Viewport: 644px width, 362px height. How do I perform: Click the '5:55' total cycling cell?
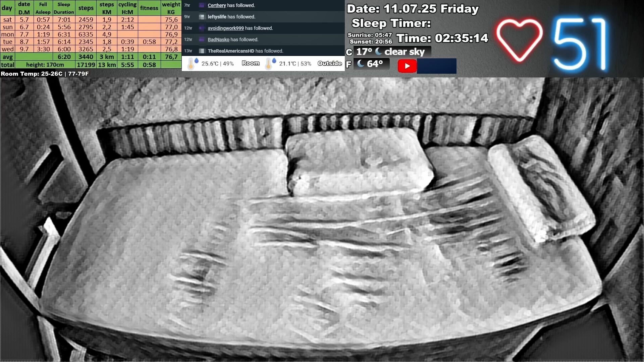pos(127,65)
